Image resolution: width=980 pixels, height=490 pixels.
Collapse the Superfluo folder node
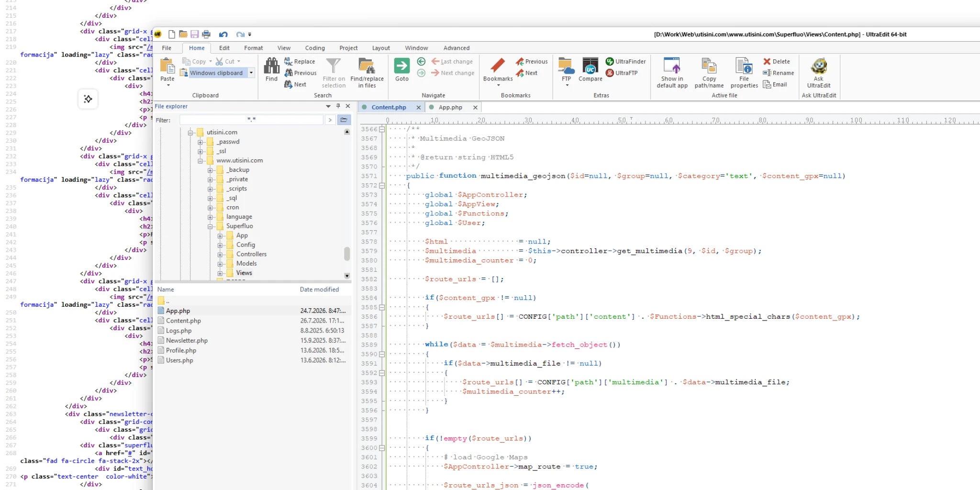(210, 226)
